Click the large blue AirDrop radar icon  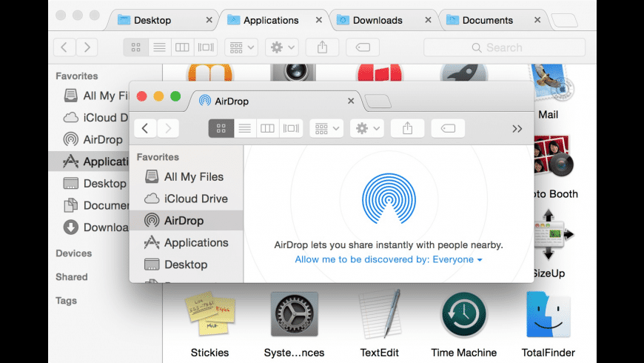click(x=389, y=199)
